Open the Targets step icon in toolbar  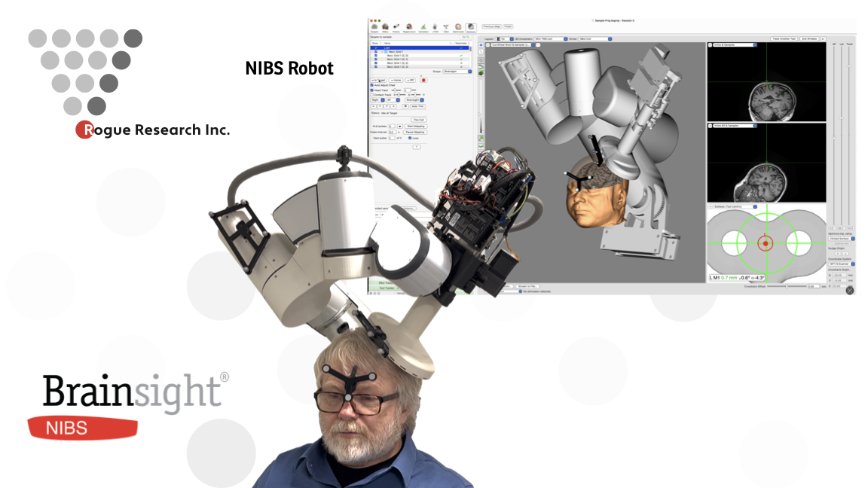[x=375, y=27]
